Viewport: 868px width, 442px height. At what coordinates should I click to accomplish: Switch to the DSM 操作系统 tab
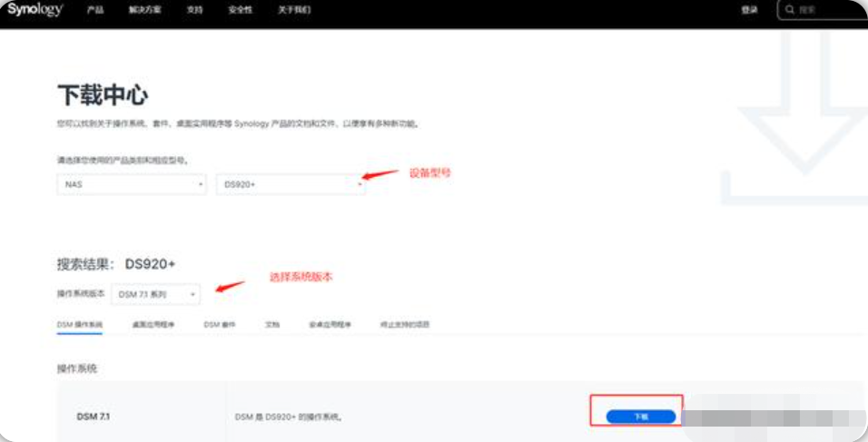pos(80,325)
